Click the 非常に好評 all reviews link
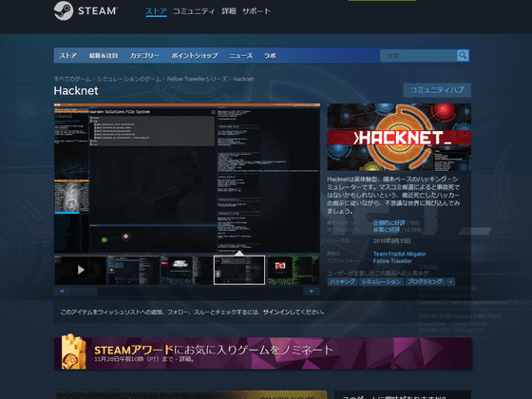 (x=387, y=230)
